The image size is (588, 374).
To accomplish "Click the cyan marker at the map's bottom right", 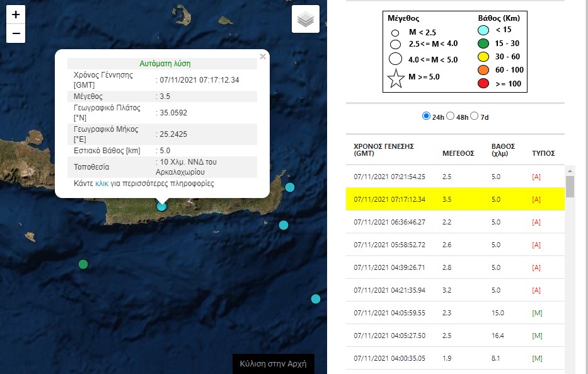I will click(x=316, y=299).
